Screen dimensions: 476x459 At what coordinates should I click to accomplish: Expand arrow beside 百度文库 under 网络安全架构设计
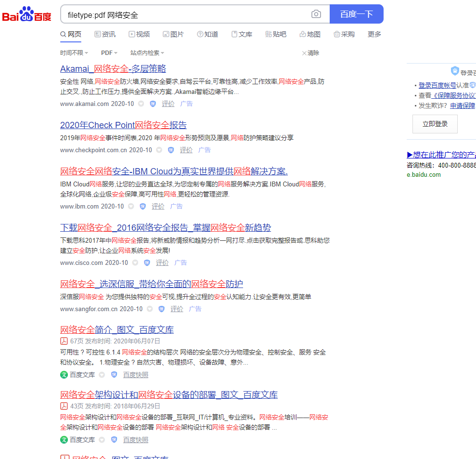coord(102,440)
